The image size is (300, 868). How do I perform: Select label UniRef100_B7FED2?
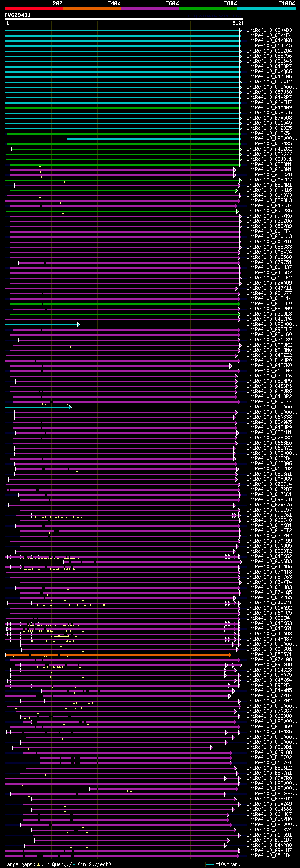pyautogui.click(x=269, y=799)
